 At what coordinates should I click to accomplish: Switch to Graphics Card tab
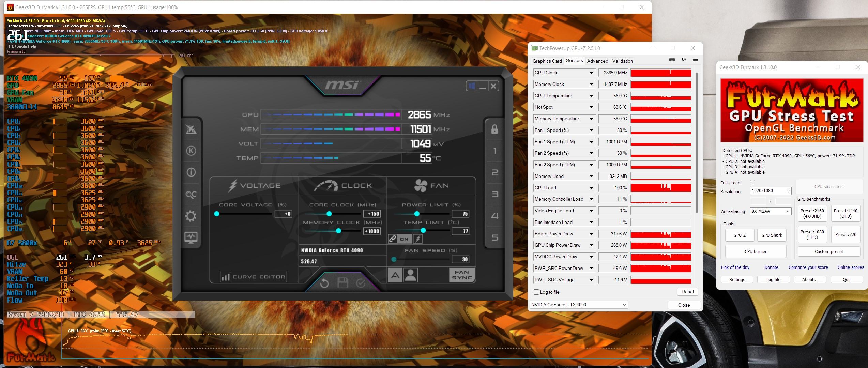pos(547,61)
